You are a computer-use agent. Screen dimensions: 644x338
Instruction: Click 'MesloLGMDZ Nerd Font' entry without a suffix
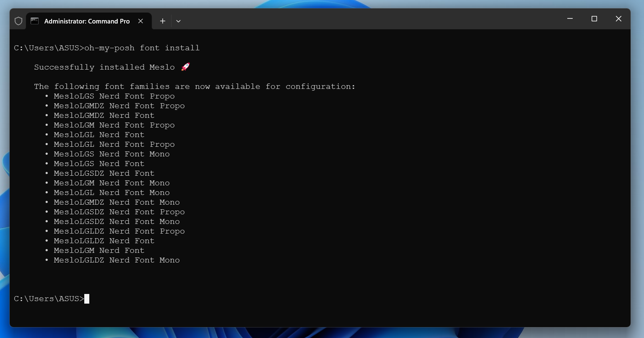104,115
